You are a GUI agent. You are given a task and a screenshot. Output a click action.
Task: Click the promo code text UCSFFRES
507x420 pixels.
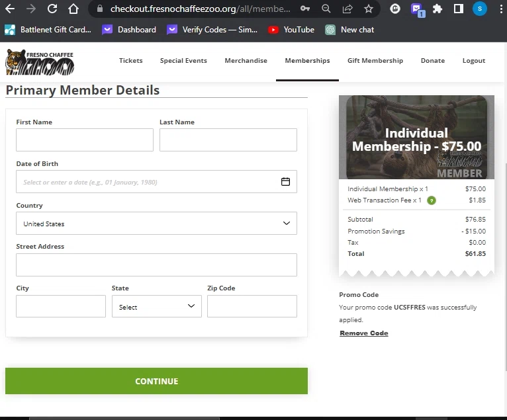pyautogui.click(x=409, y=308)
